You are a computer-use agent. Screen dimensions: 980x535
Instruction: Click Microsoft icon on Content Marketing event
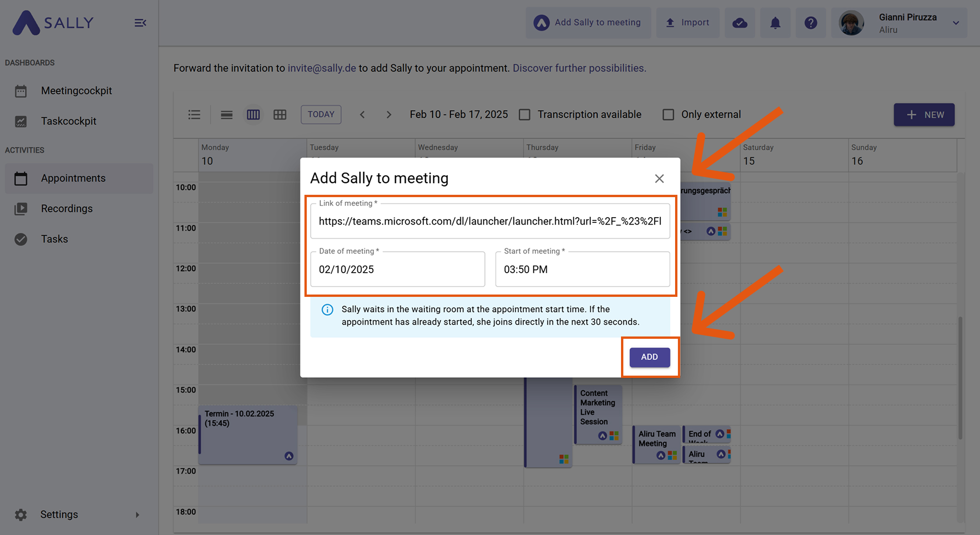point(614,436)
